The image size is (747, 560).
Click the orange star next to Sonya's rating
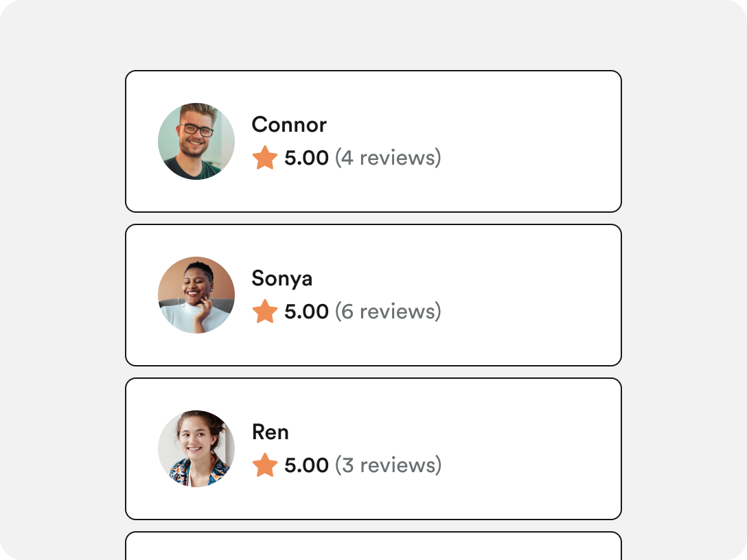tap(265, 312)
